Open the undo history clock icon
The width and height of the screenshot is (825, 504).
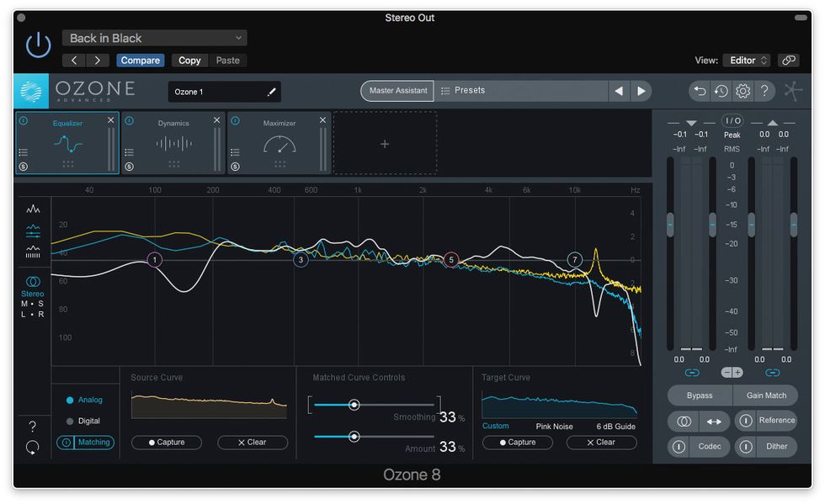(x=721, y=91)
